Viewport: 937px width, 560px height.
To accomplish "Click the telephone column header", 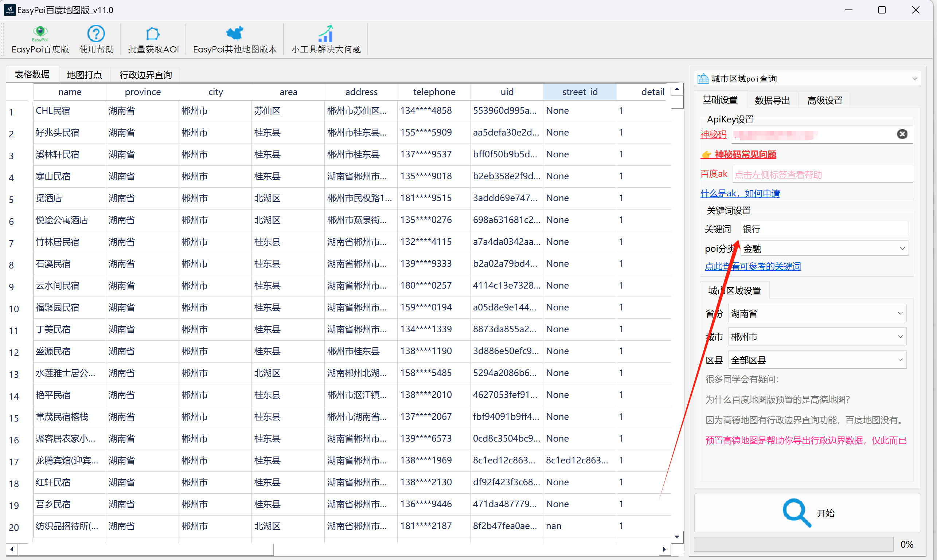I will click(x=434, y=92).
